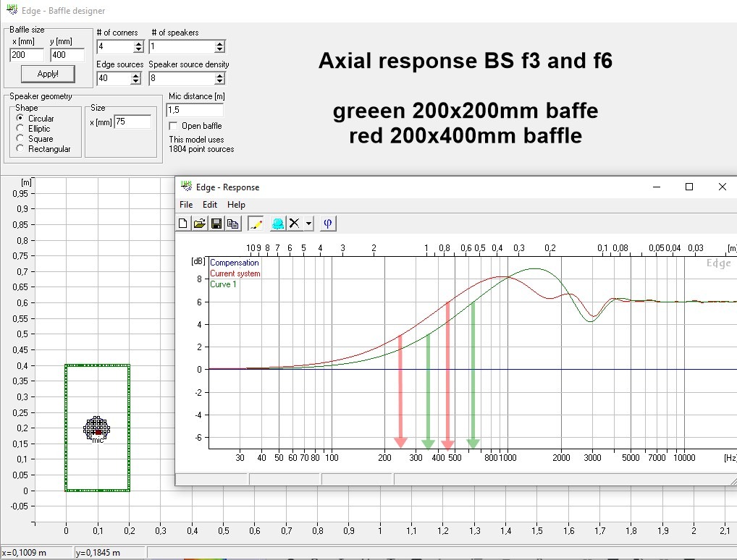Click the mic marker on the baffle
737x560 pixels.
click(98, 433)
